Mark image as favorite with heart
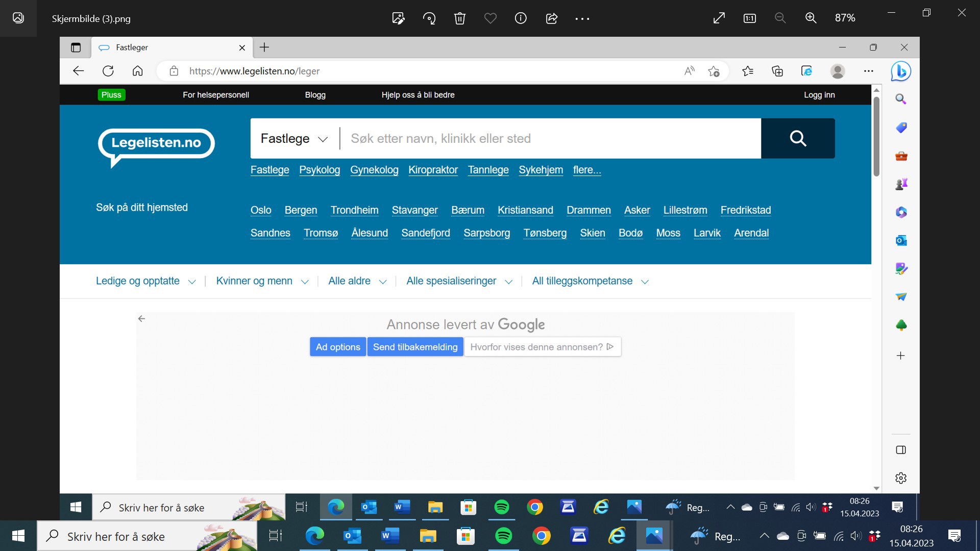980x551 pixels. (x=490, y=18)
